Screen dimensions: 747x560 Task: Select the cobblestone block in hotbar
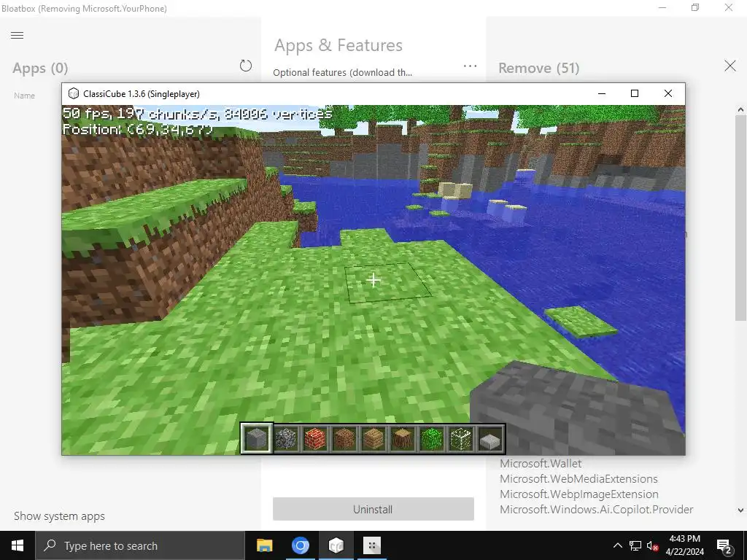coord(286,438)
